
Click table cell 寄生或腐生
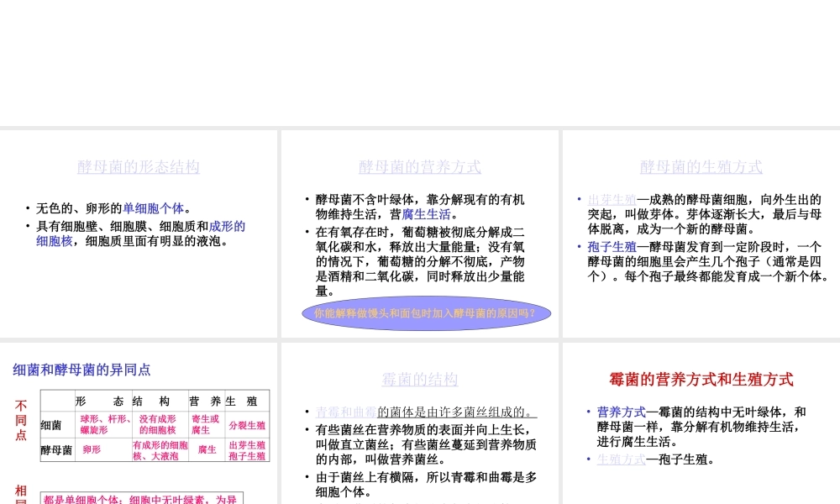pos(205,424)
